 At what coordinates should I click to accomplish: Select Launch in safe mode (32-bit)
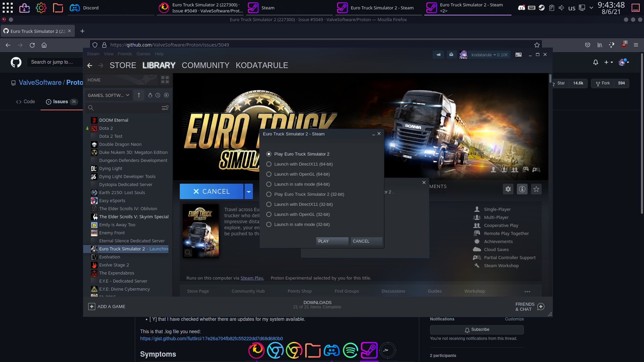point(298,225)
